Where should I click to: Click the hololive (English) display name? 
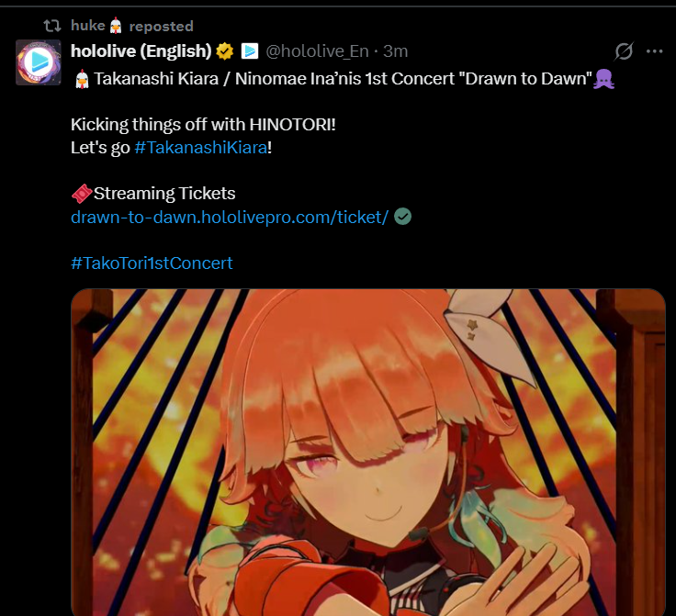[x=141, y=51]
